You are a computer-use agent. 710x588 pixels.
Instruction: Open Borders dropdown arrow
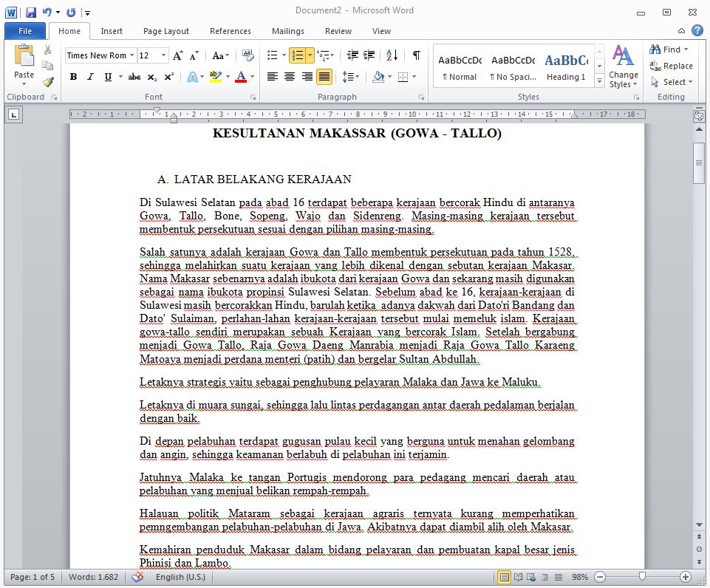pyautogui.click(x=414, y=77)
